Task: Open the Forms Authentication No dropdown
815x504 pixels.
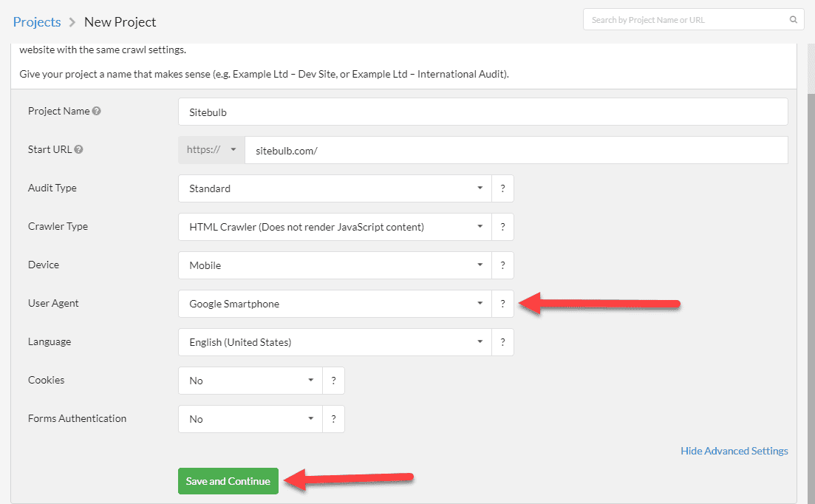Action: [250, 419]
